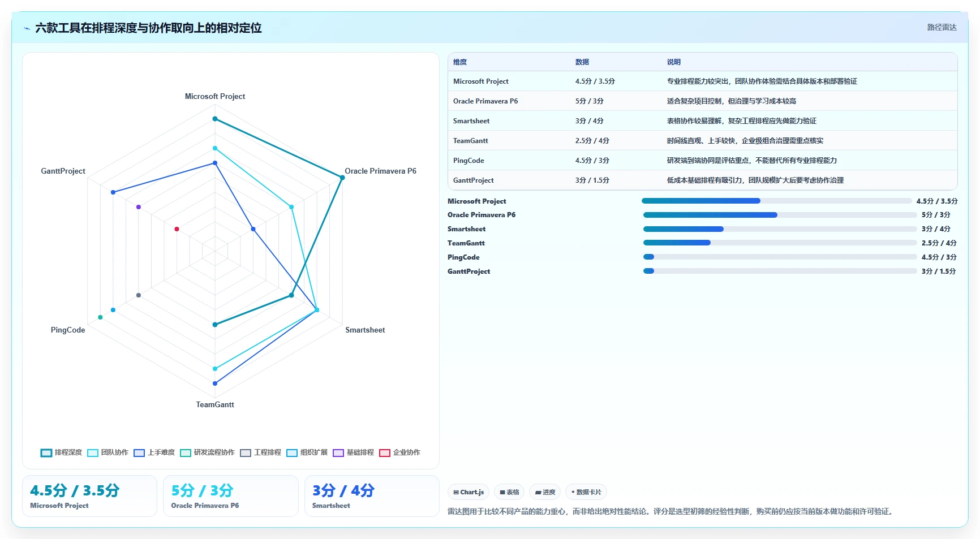Screen dimensions: 980x539
Task: Click the Oracle Primavera P6 radar axis label
Action: (381, 171)
